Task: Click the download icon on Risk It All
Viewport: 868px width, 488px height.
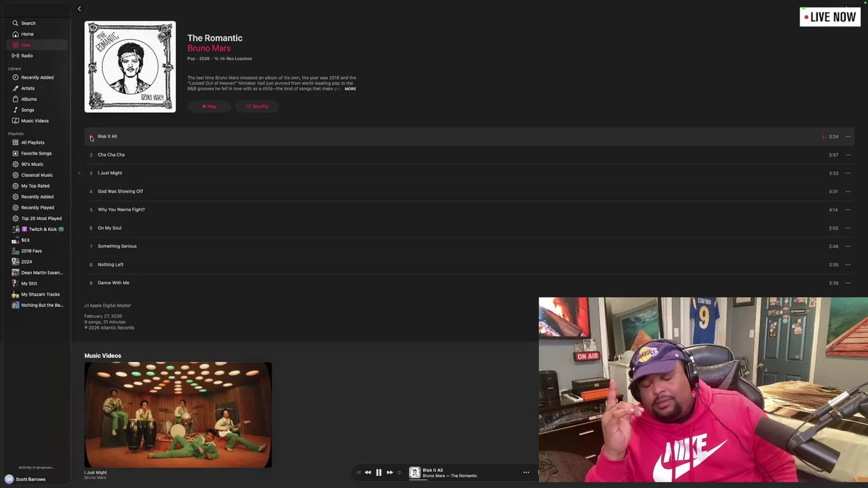Action: pyautogui.click(x=823, y=136)
